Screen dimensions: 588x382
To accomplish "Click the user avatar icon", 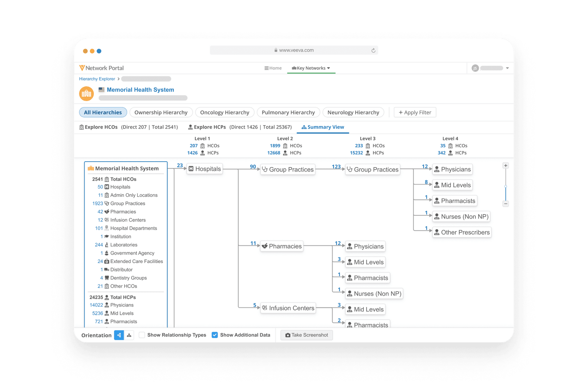I will [x=475, y=68].
